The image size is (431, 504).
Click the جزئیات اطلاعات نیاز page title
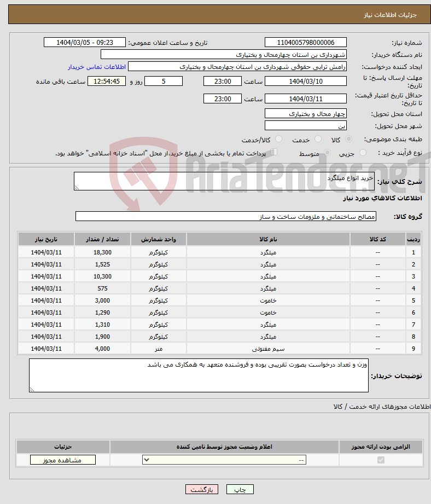(390, 15)
